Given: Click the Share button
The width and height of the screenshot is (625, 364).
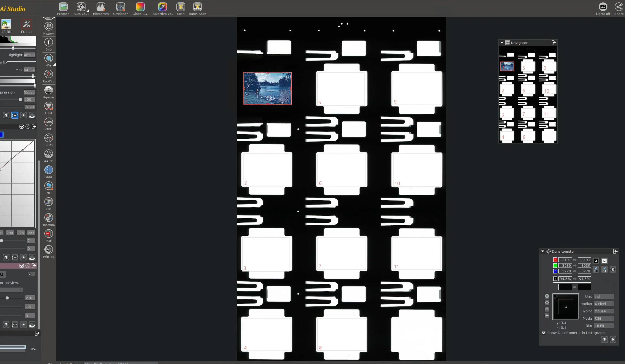Looking at the screenshot, I should click(x=619, y=7).
